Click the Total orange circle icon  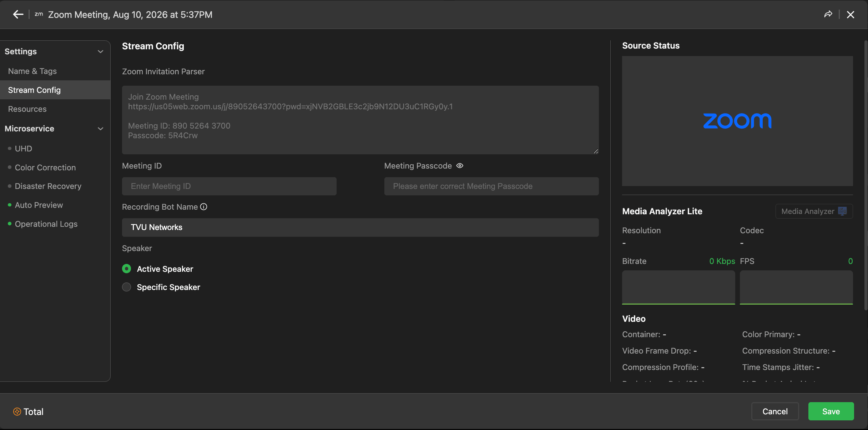(17, 412)
